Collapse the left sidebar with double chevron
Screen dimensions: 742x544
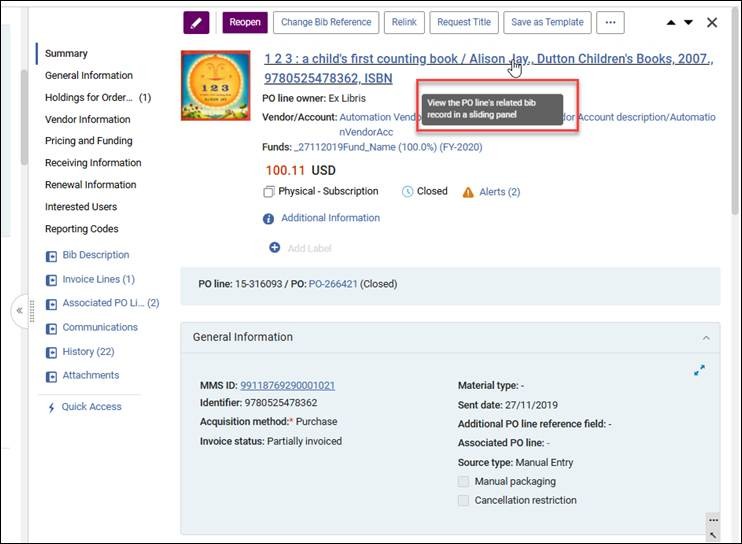[19, 311]
